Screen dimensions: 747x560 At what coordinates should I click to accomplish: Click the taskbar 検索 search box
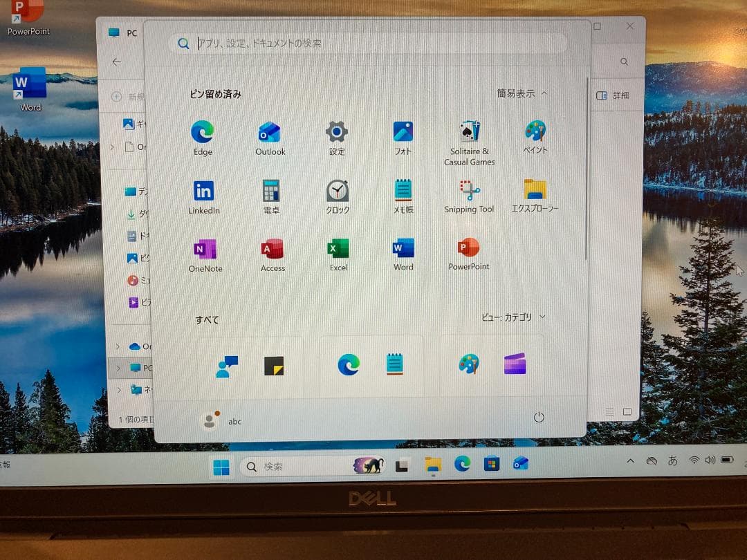coord(313,466)
